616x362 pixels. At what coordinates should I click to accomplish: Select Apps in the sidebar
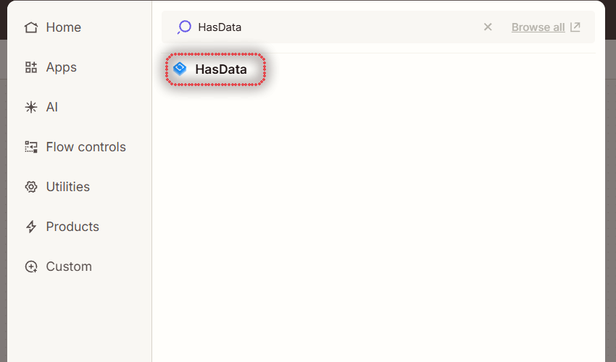pos(50,67)
